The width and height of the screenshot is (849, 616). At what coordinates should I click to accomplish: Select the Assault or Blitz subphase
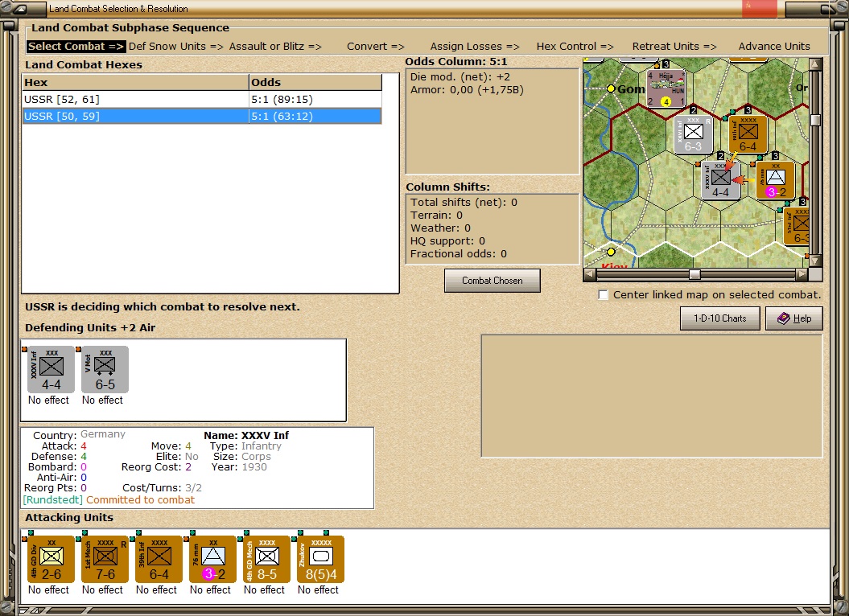[275, 47]
